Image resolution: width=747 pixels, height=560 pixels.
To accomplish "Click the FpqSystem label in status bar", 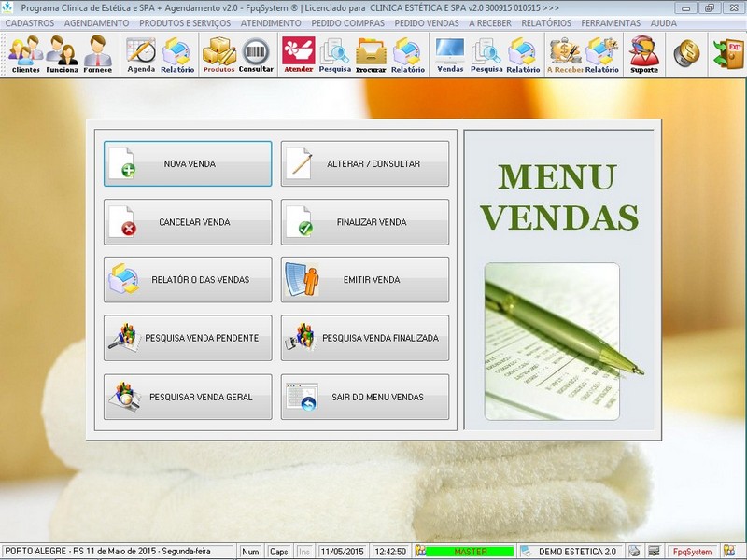I will (x=692, y=552).
